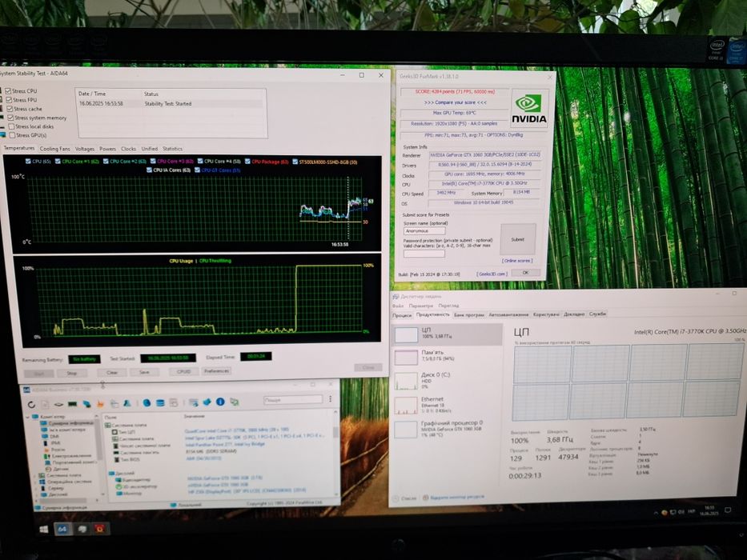Viewport: 747px width, 560px height.
Task: Click the flame stability test icon in AIDA64 toolbar
Action: tap(100, 404)
